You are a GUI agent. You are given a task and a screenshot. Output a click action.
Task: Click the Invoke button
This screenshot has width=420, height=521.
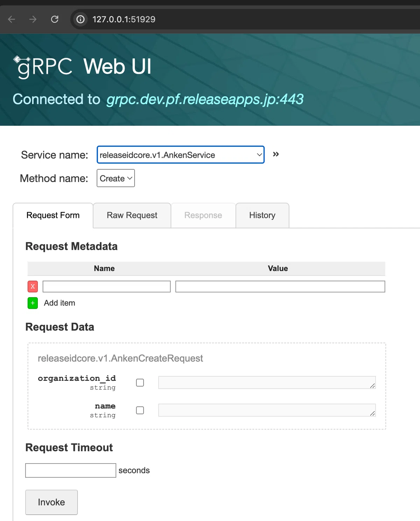coord(51,502)
